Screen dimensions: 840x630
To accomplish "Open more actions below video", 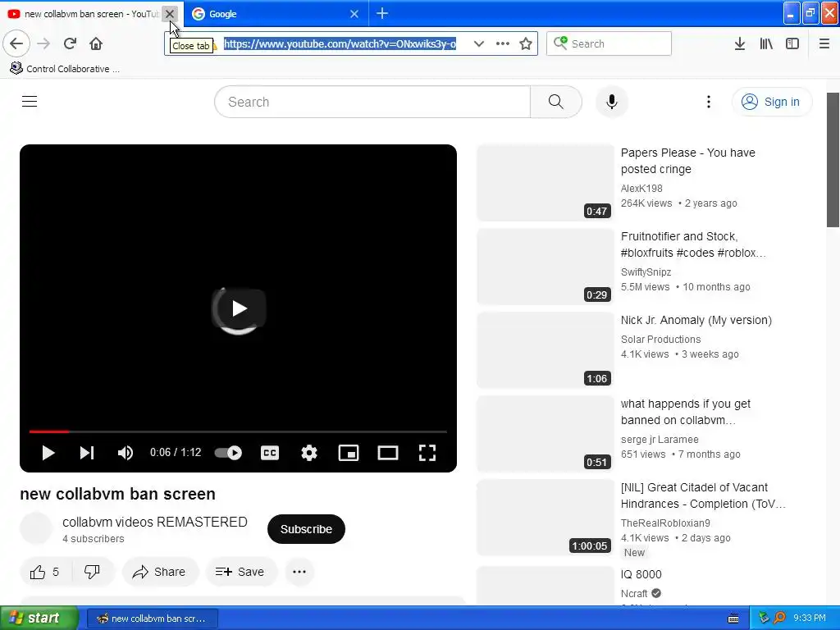I will [299, 572].
